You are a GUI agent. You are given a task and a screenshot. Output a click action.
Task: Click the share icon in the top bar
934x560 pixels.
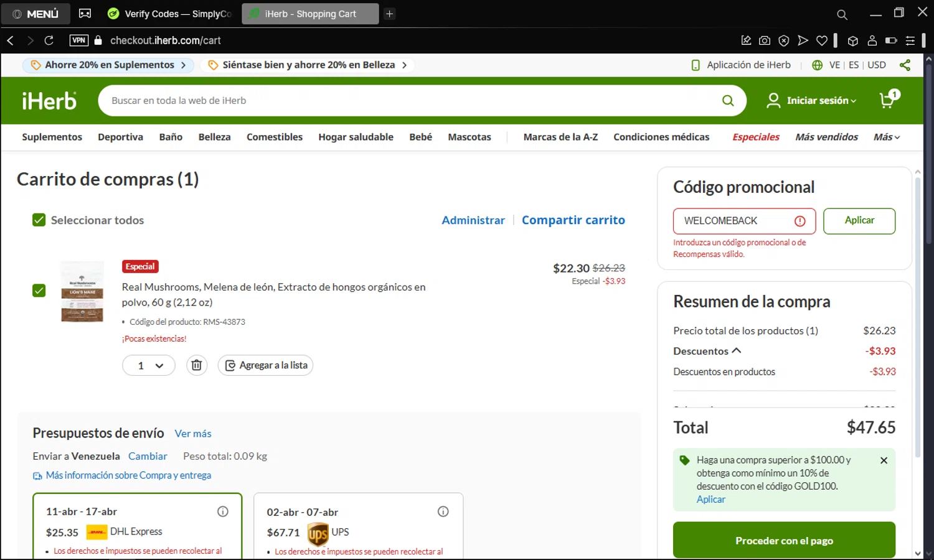pos(905,65)
